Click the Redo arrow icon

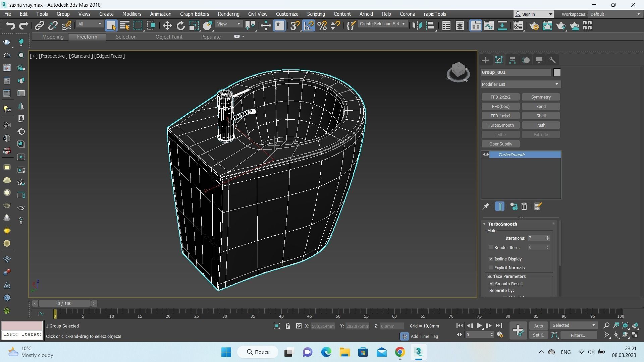pyautogui.click(x=23, y=26)
